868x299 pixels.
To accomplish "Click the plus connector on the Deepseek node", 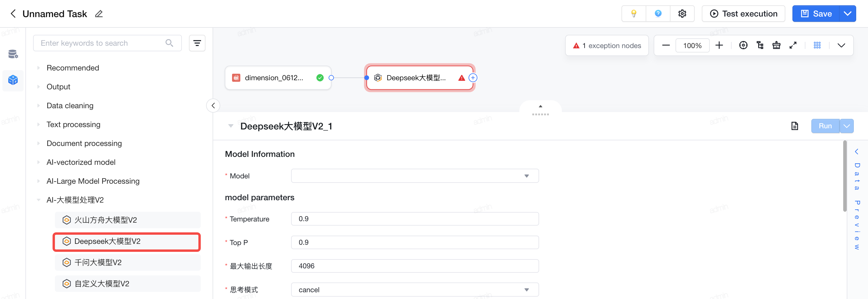I will point(473,78).
